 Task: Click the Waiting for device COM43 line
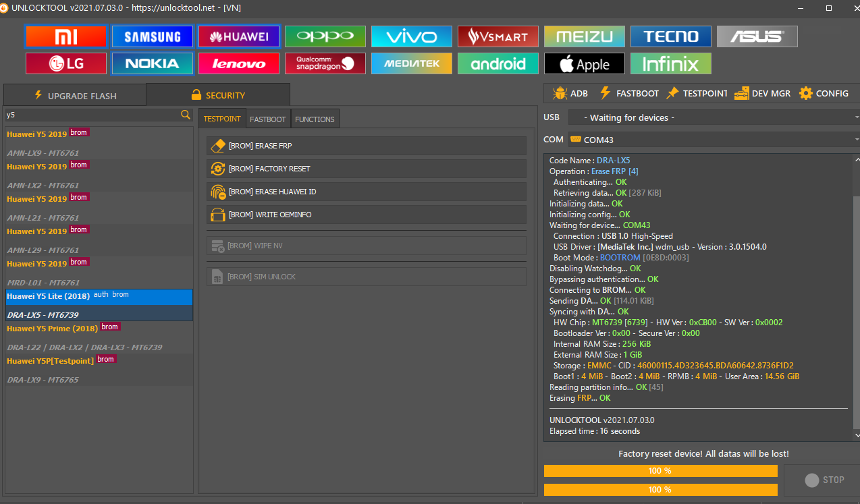[x=600, y=225]
